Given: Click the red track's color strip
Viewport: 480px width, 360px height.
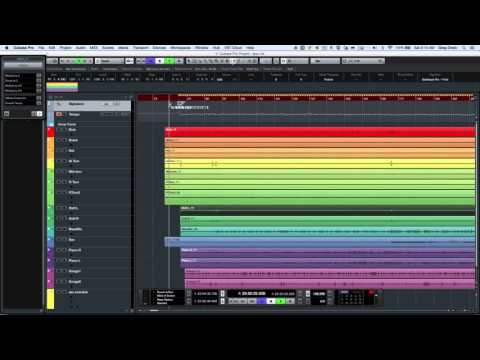Looking at the screenshot, I should [x=50, y=132].
